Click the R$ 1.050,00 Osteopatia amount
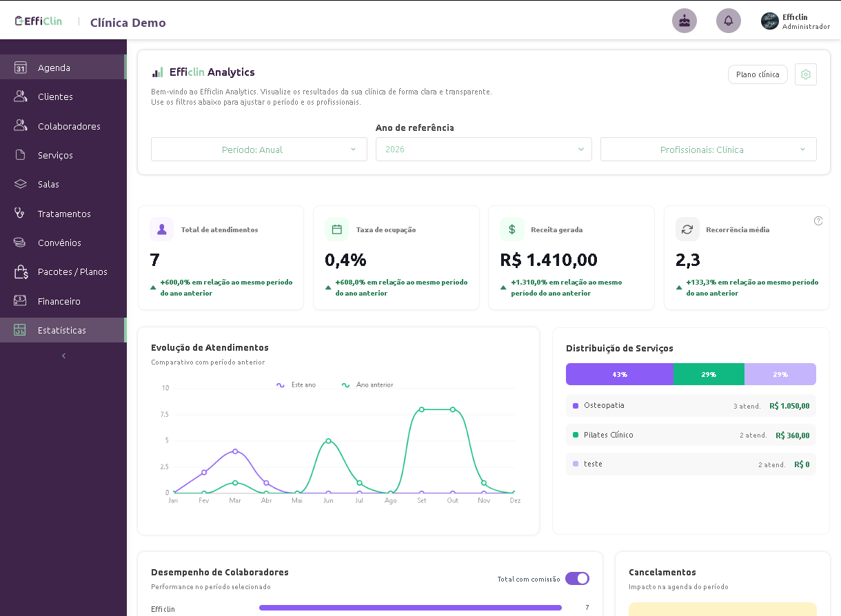The width and height of the screenshot is (841, 616). (789, 406)
